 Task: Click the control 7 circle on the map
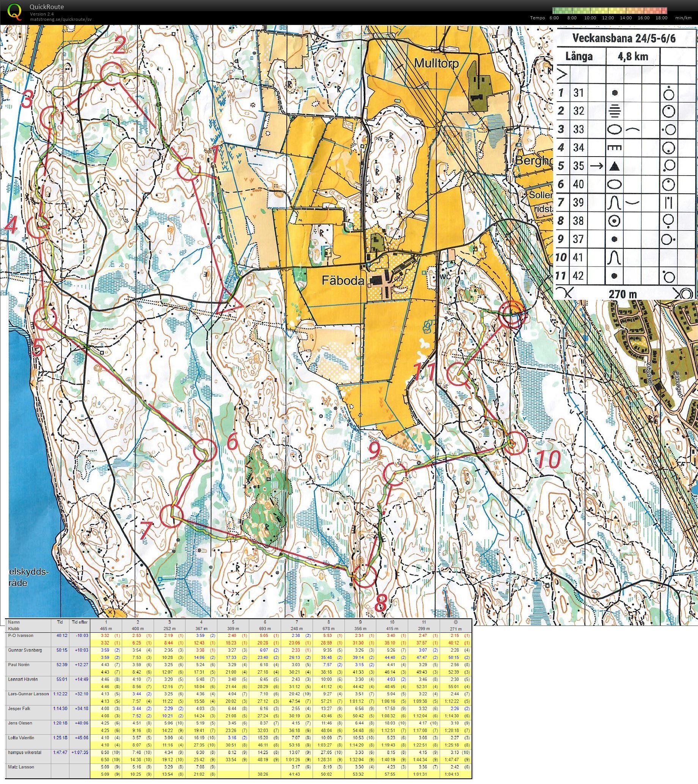coord(171,516)
